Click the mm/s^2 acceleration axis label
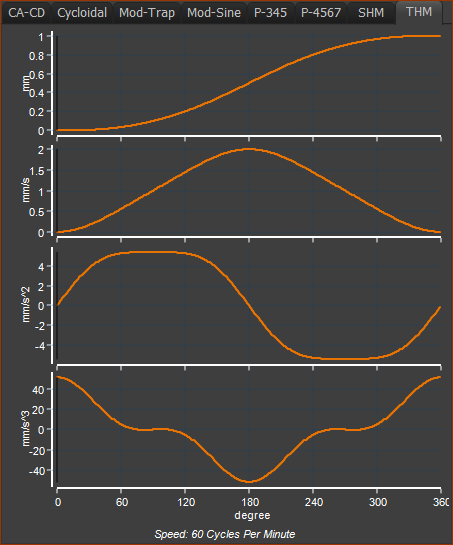Viewport: 453px width, 545px height. click(x=26, y=305)
